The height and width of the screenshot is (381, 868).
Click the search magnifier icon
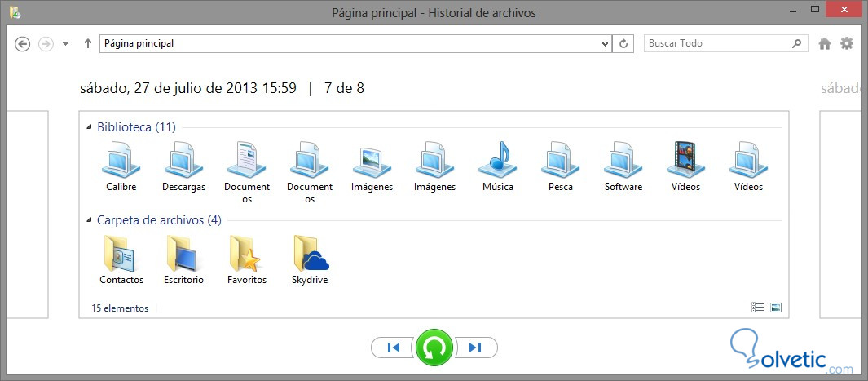point(796,43)
